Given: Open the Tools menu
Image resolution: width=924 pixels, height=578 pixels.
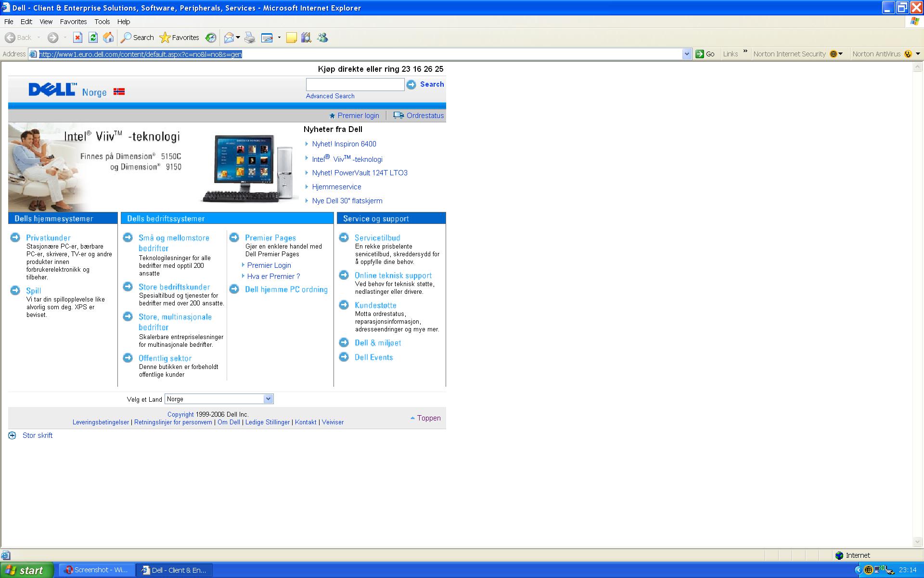Looking at the screenshot, I should pos(102,22).
